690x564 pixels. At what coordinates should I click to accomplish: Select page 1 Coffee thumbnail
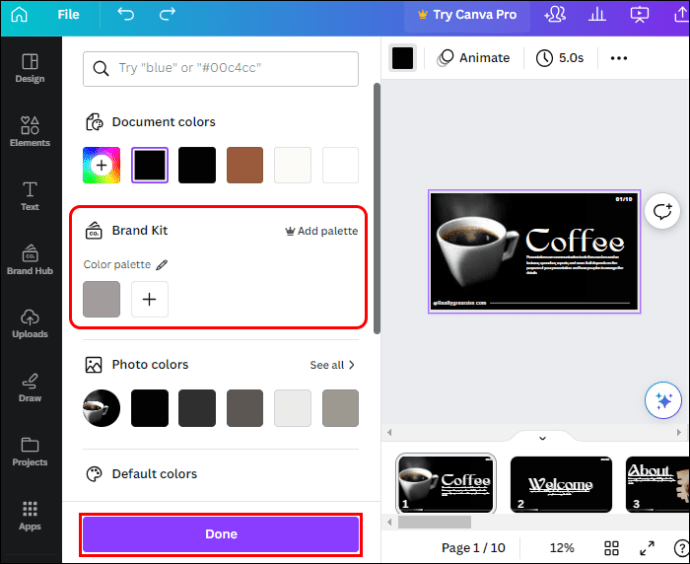coord(446,484)
